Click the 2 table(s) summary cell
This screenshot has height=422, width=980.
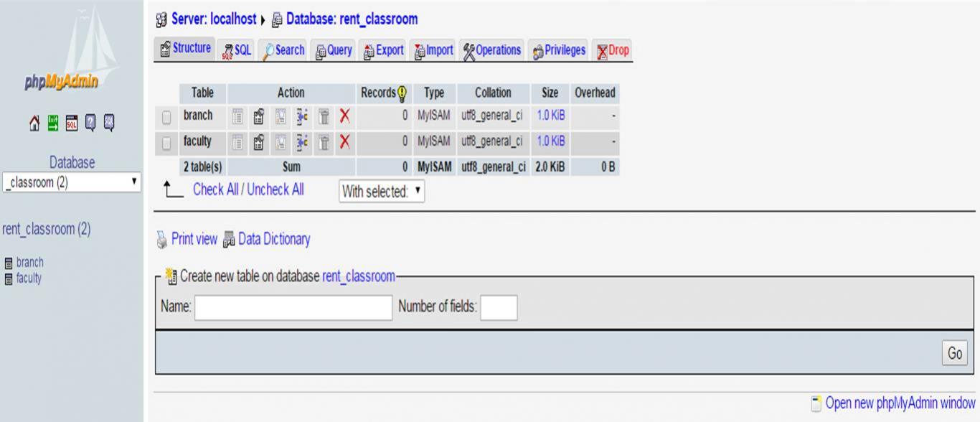(203, 167)
